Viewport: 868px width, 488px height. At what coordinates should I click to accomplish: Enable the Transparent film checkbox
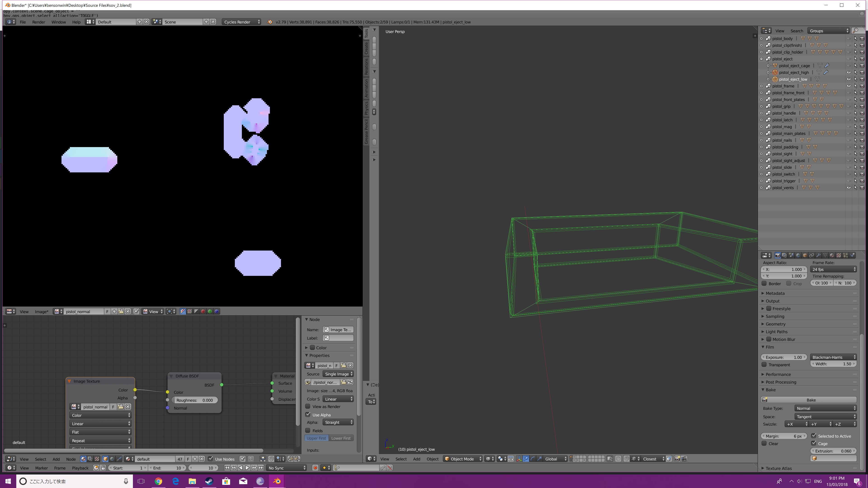click(764, 365)
